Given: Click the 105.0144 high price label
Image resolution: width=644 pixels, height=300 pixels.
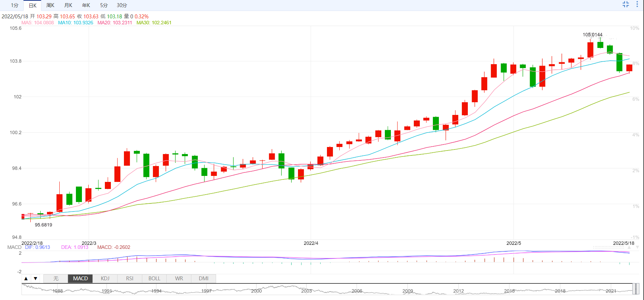Looking at the screenshot, I should click(592, 35).
